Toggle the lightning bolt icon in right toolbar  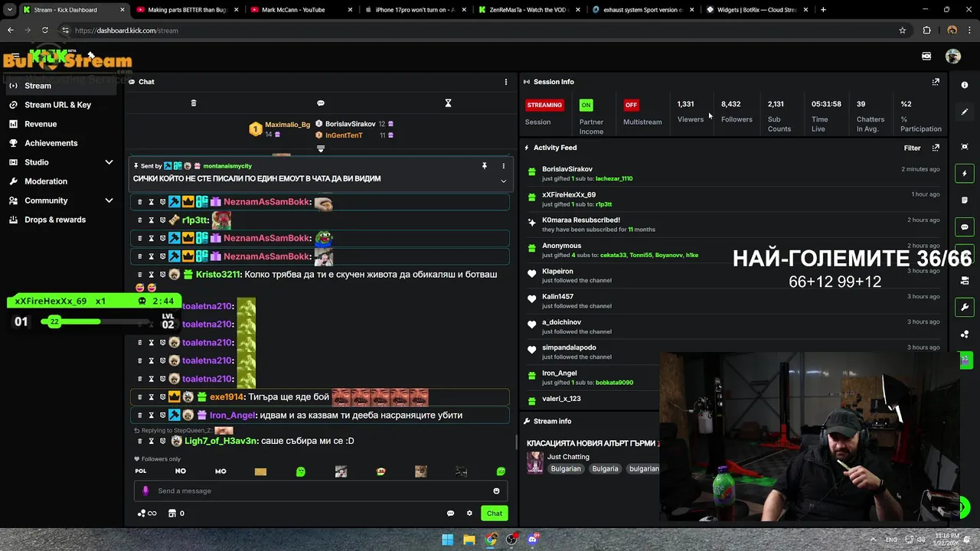point(965,174)
